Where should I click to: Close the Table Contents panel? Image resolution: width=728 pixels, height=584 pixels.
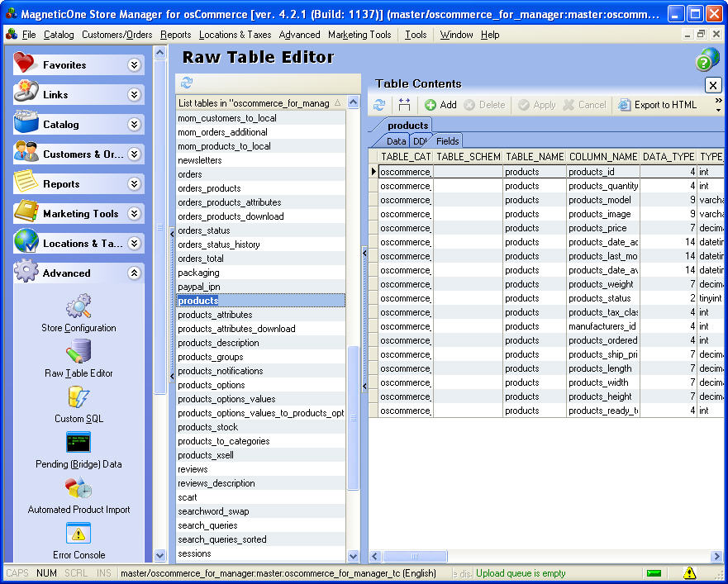(713, 85)
